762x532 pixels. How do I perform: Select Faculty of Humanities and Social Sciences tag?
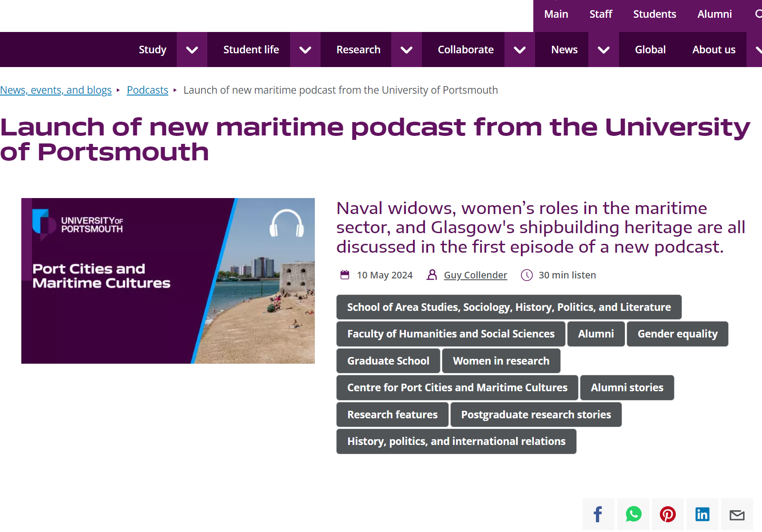[451, 334]
